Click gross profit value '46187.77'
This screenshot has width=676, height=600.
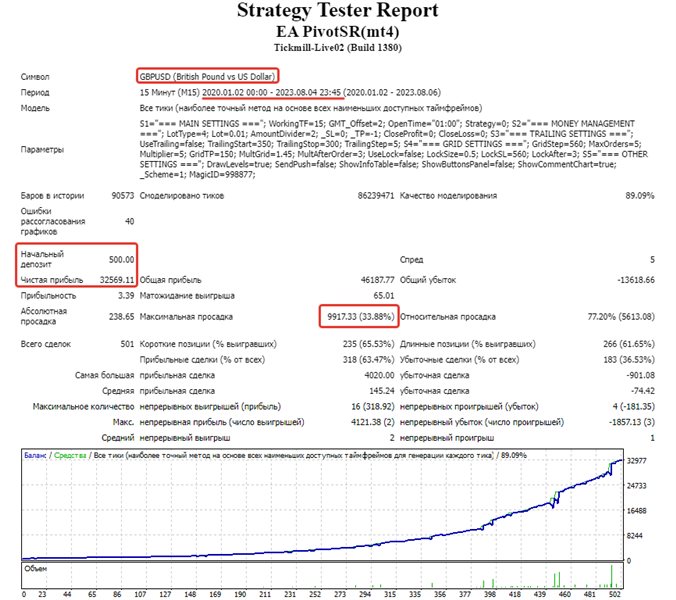(378, 280)
